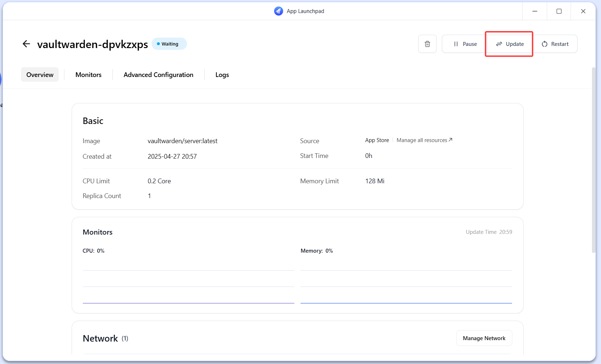
Task: Pause the vaultwarden app
Action: (x=465, y=44)
